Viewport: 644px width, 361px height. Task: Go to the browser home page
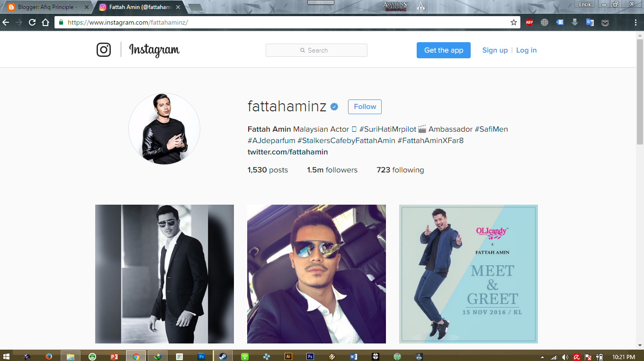45,22
